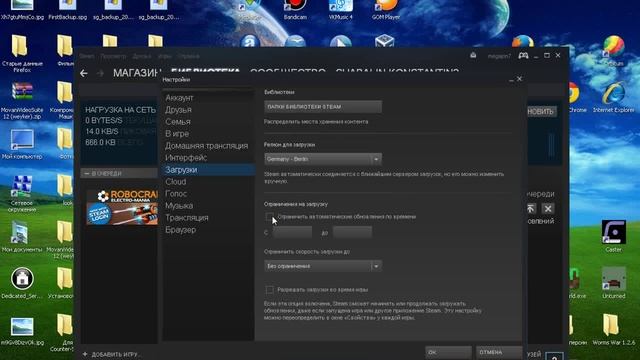Open Xh7gbuMmjCo.jpg image file icon

point(22,10)
